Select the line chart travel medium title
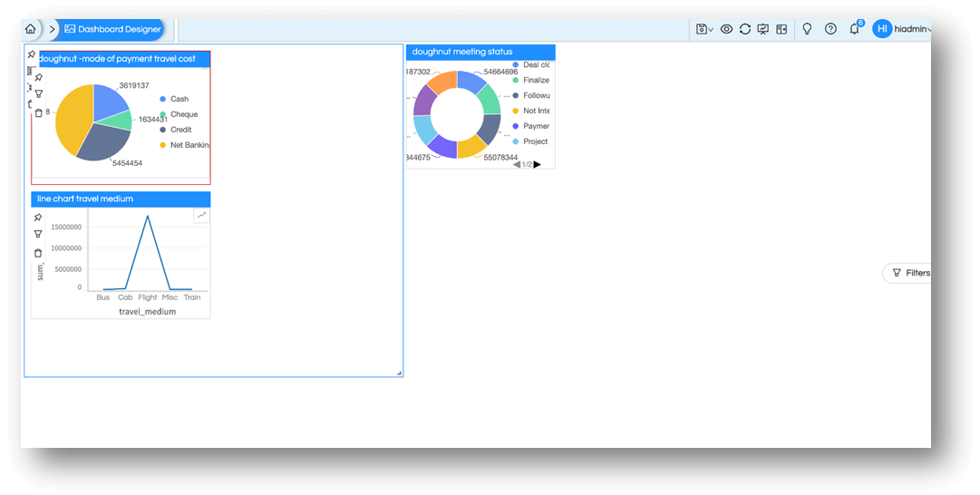The image size is (980, 495). (85, 199)
